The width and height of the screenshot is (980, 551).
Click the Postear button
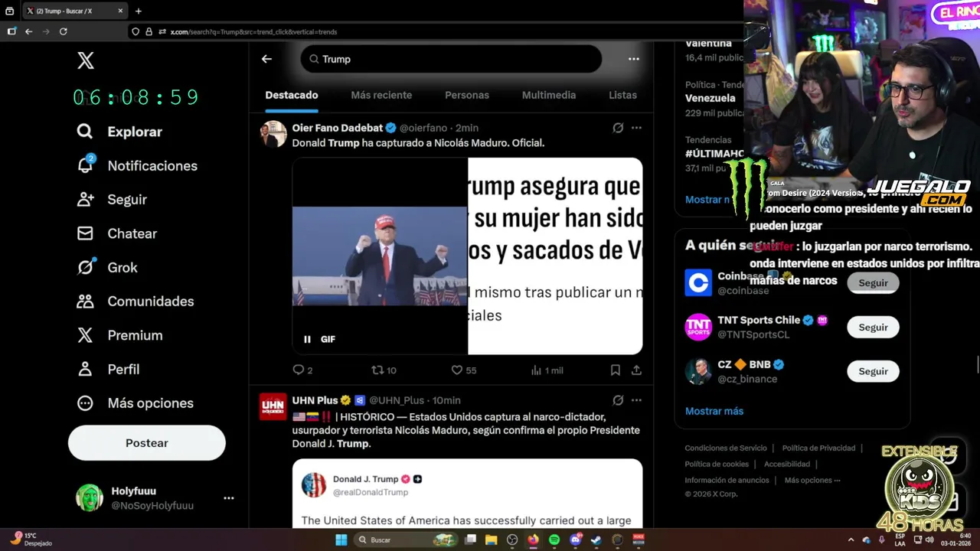coord(147,443)
